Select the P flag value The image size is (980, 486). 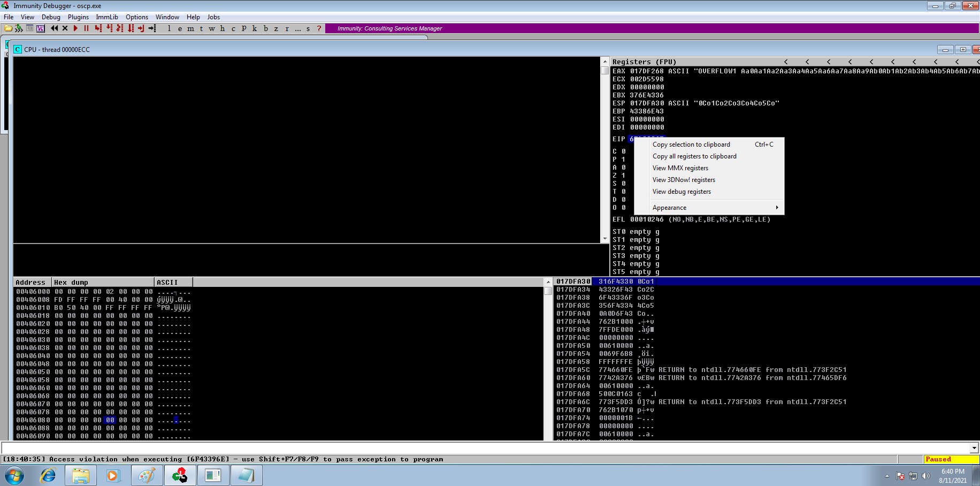pyautogui.click(x=623, y=160)
